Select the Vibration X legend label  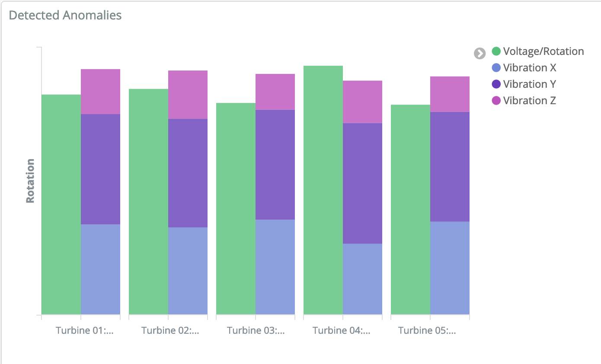530,68
